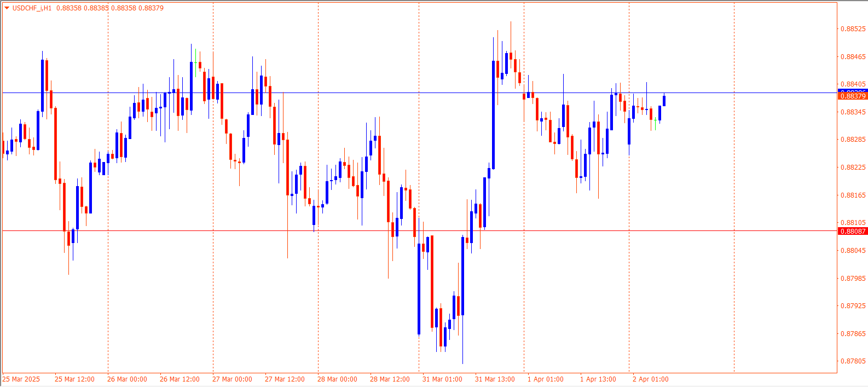The image size is (868, 387).
Task: Click the 28 Mar 00:00 time label
Action: point(337,379)
